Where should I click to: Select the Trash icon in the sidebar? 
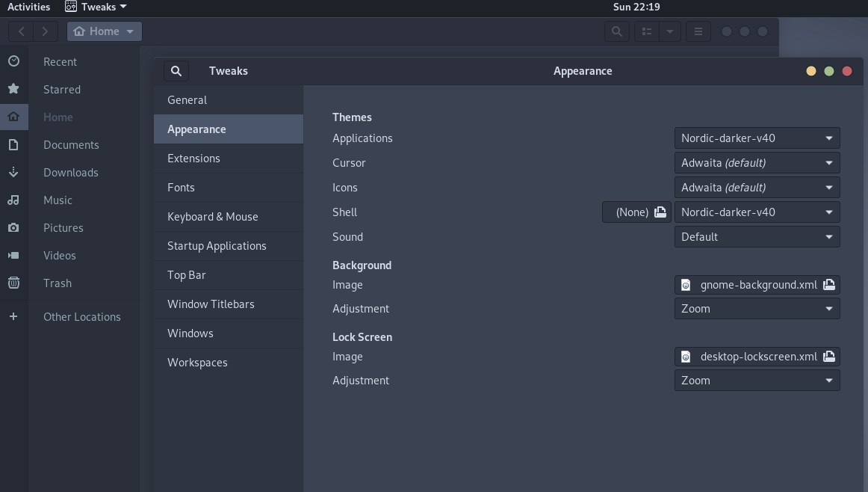point(14,283)
